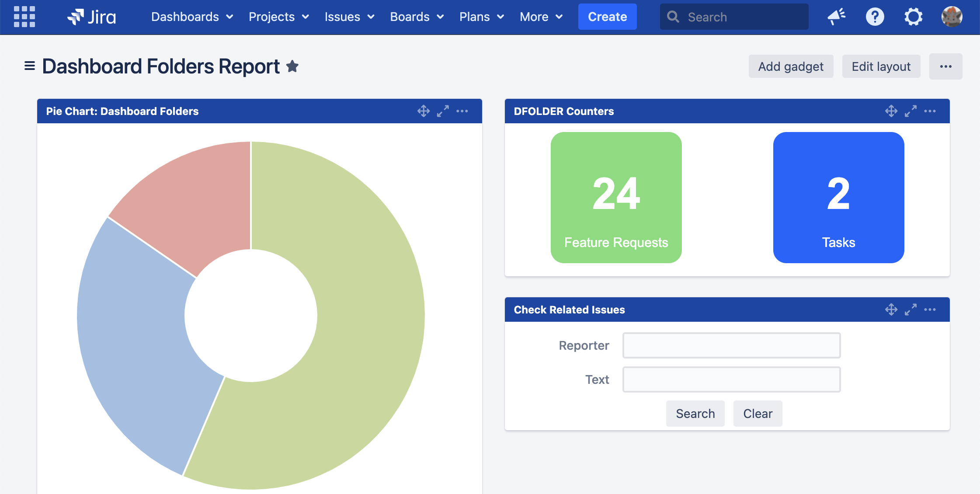Click the Add gadget button
Screen dimensions: 980x494
tap(791, 66)
